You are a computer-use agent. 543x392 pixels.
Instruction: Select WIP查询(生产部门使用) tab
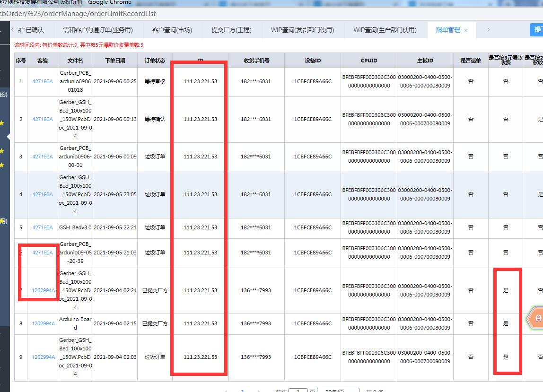385,30
